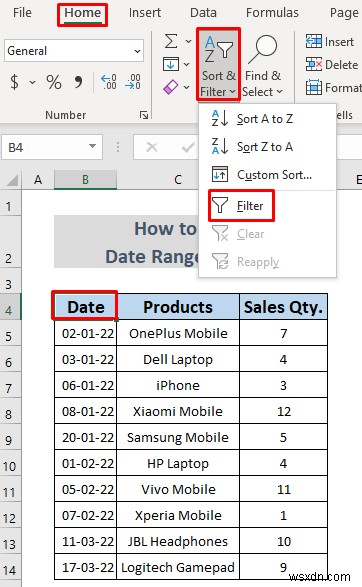Select row 4 header
Viewport: 362px width, 587px height.
tap(10, 307)
